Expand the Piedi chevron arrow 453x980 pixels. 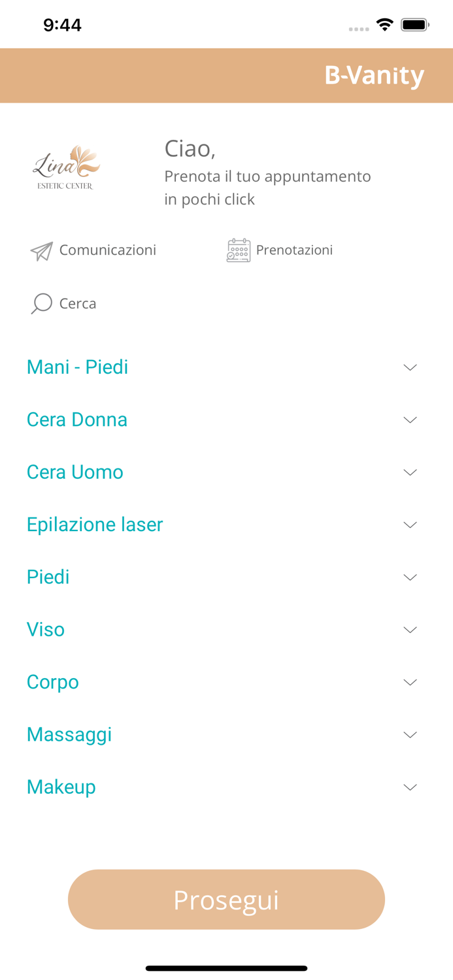[x=410, y=577]
